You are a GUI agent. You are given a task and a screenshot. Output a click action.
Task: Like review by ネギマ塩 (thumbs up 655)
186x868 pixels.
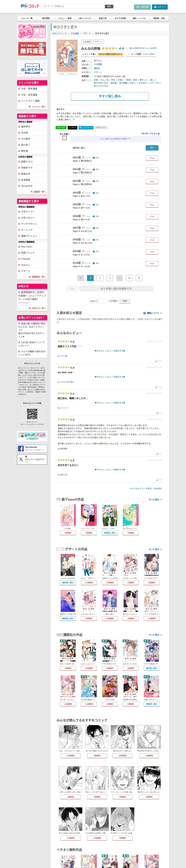[159, 361]
